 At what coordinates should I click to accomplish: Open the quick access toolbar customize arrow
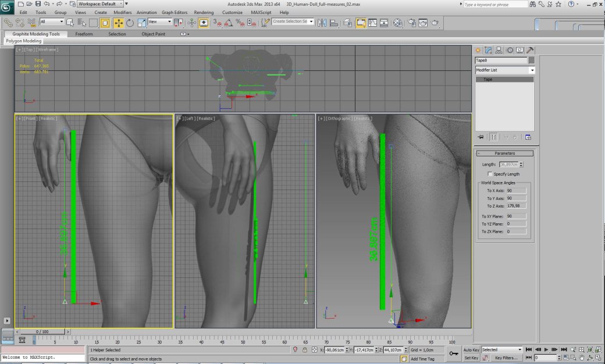126,4
